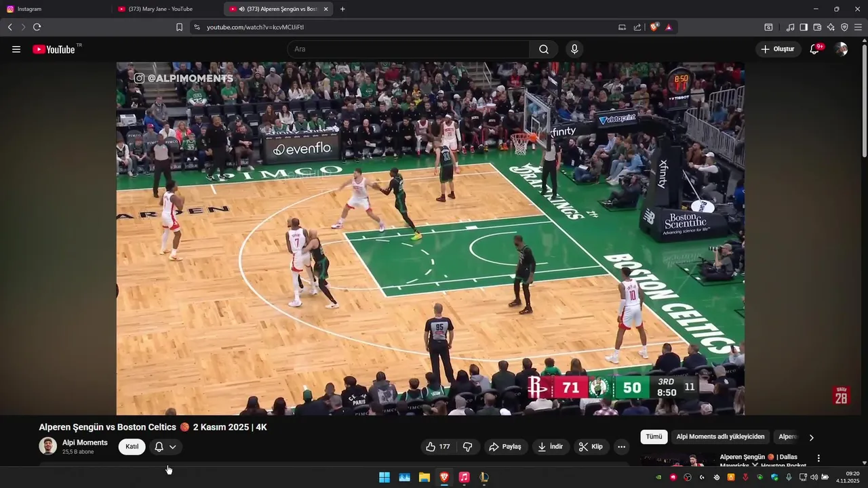The width and height of the screenshot is (868, 488).
Task: Open a new browser tab
Action: pos(342,9)
